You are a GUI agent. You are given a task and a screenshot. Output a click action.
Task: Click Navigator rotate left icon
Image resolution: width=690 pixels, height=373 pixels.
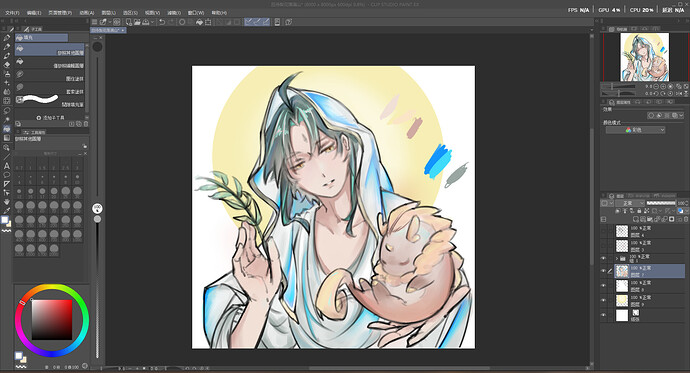[x=656, y=93]
